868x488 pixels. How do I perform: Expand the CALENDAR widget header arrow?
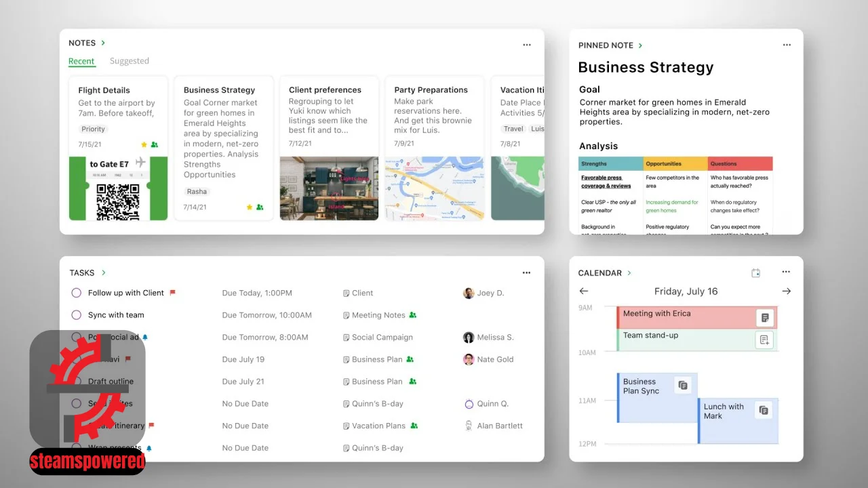629,273
